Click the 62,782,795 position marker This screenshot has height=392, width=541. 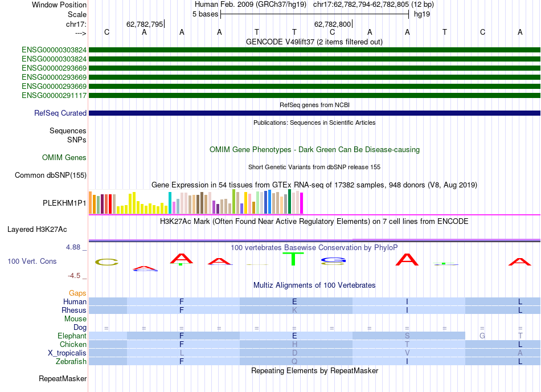click(145, 24)
